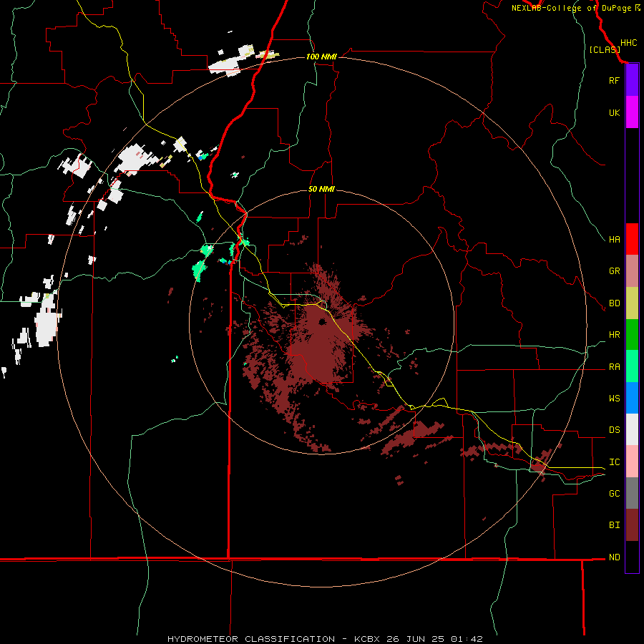This screenshot has height=644, width=644.
Task: Click the DS white legend swatch
Action: tap(632, 429)
